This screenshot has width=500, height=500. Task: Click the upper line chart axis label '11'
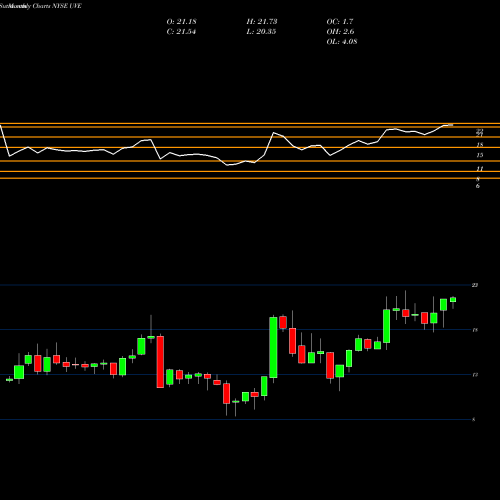tap(480, 169)
